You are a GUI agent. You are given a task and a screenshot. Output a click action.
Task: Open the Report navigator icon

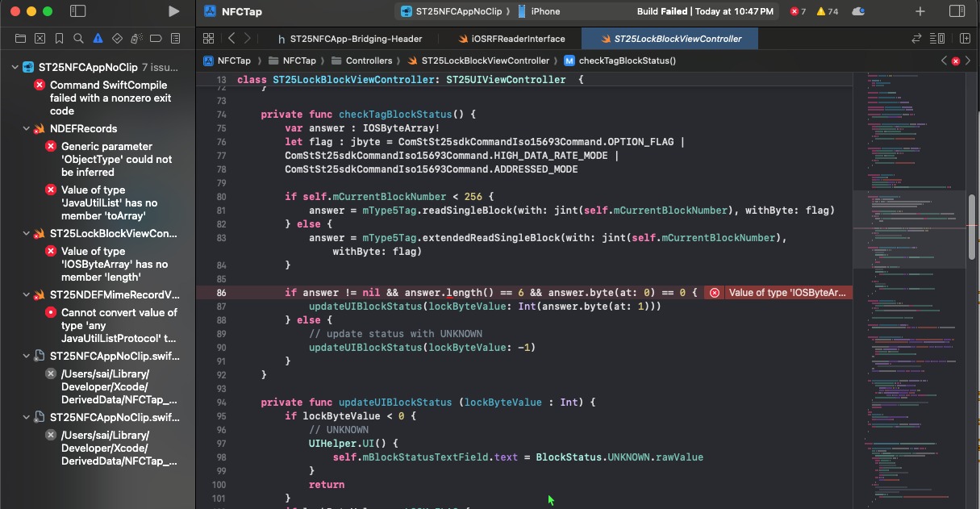point(175,38)
